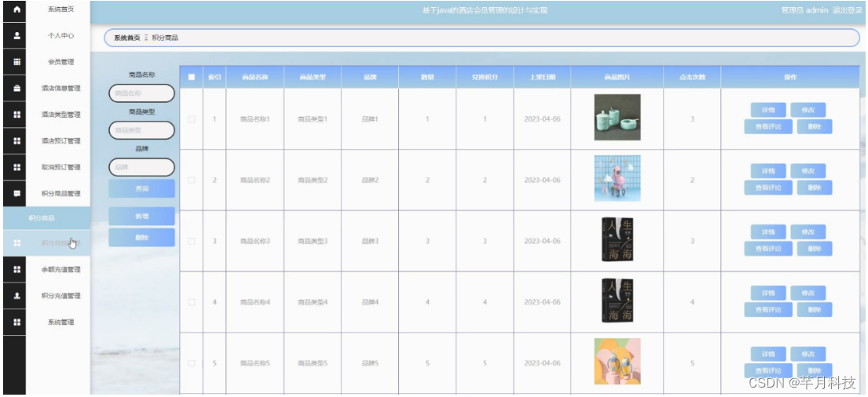
Task: Click the chat icon for 积分商品管理
Action: coord(16,193)
